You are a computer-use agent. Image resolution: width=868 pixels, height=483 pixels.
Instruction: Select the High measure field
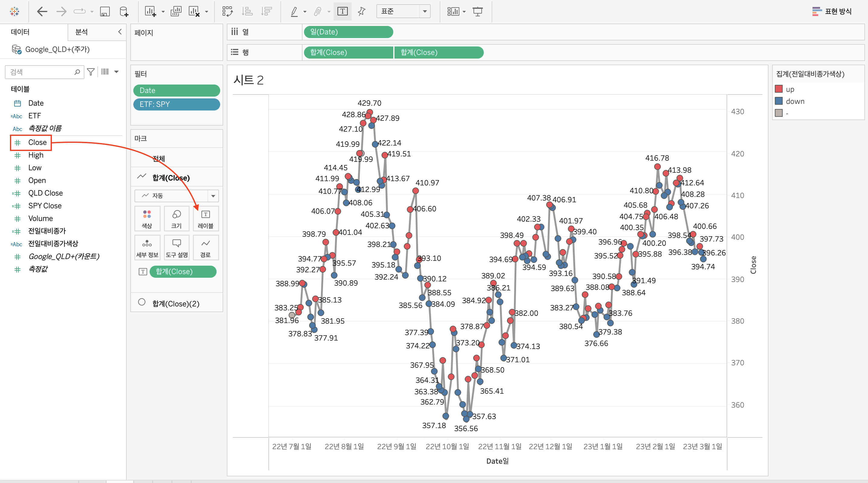click(x=36, y=155)
